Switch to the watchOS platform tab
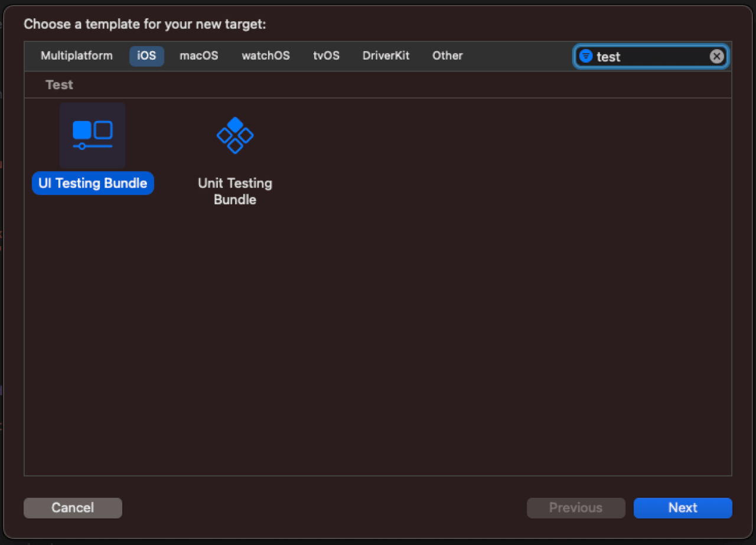756x545 pixels. coord(266,56)
